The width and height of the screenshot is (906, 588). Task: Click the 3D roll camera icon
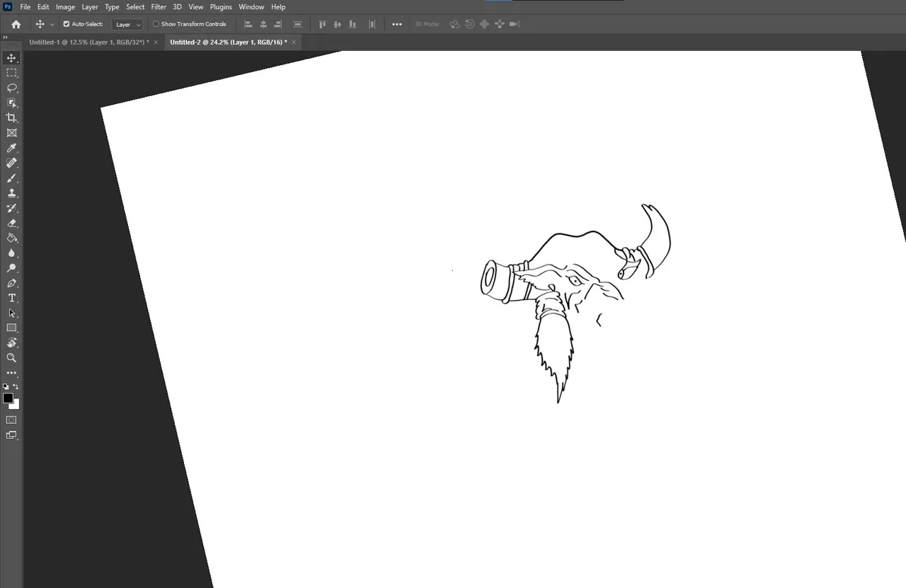pyautogui.click(x=469, y=24)
